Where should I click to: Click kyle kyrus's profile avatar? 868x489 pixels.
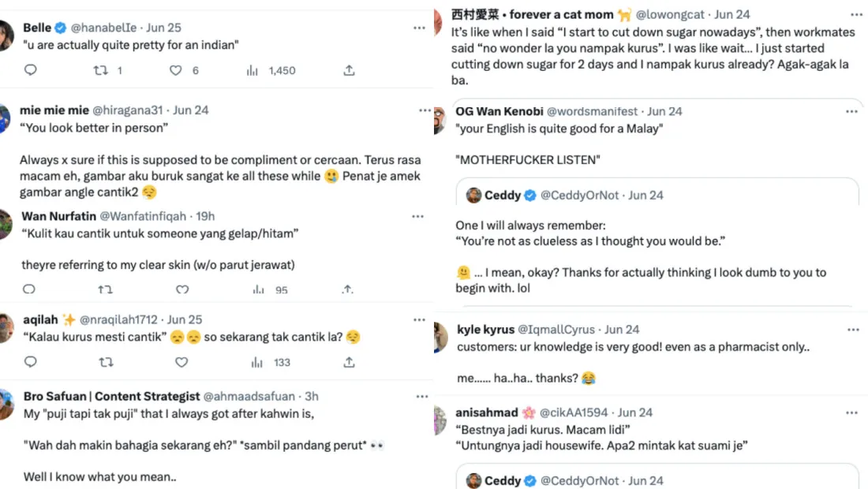(440, 337)
